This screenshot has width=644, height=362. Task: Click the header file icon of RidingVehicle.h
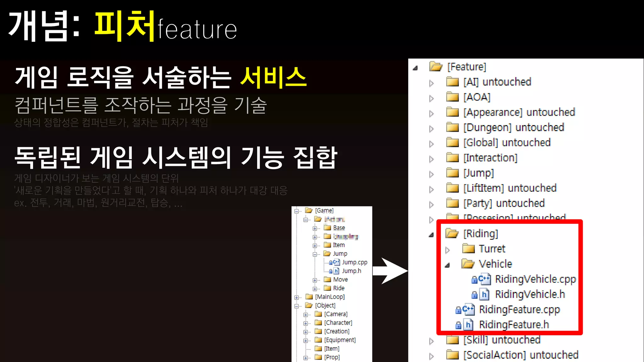coord(485,294)
